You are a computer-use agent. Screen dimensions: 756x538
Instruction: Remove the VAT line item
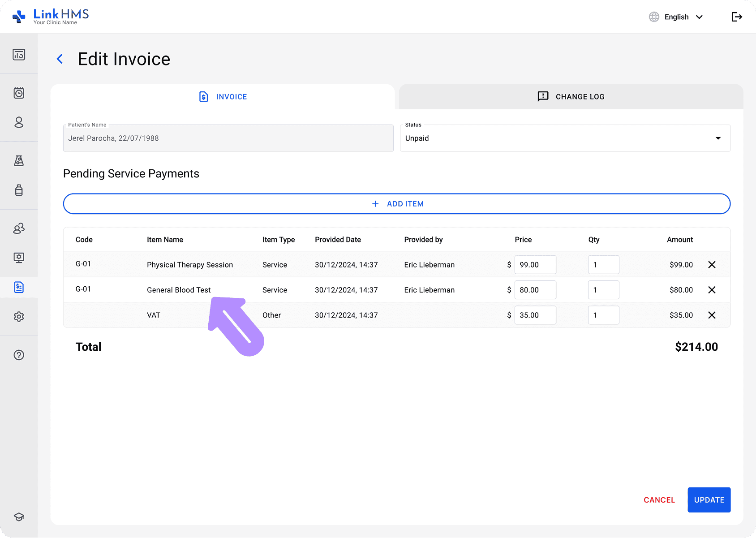(712, 315)
